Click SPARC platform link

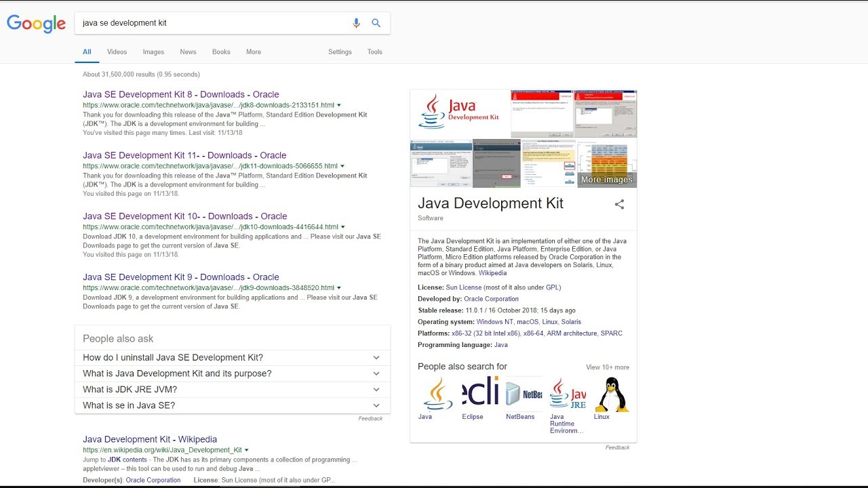611,333
